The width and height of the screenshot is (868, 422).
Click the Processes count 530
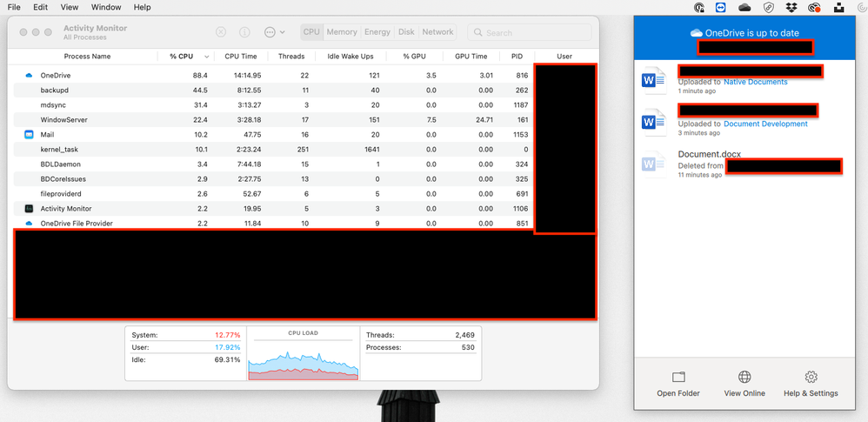coord(468,348)
